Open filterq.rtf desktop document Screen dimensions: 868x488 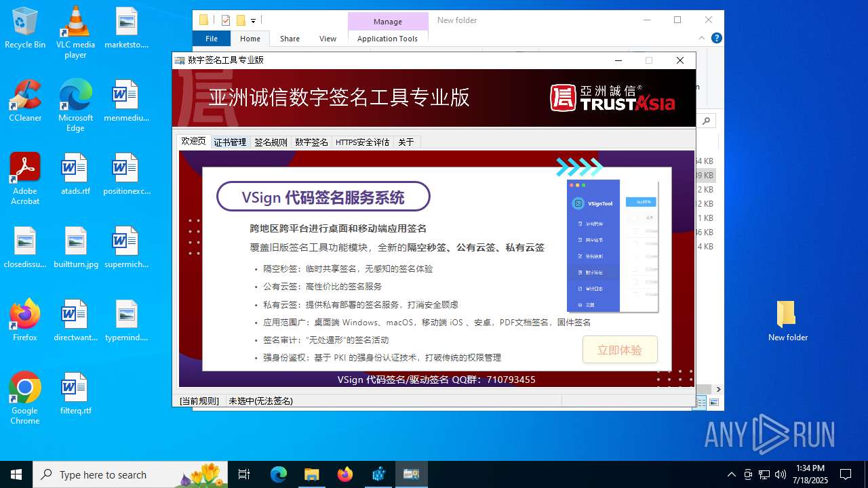[x=75, y=394]
